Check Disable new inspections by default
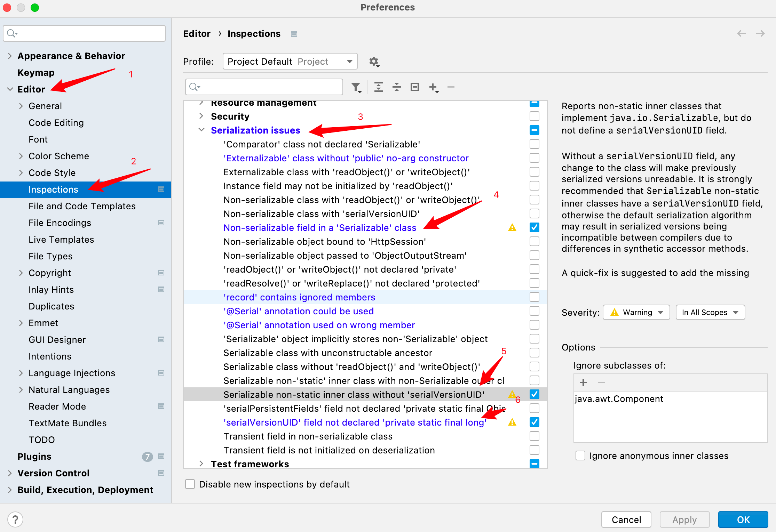 (190, 484)
